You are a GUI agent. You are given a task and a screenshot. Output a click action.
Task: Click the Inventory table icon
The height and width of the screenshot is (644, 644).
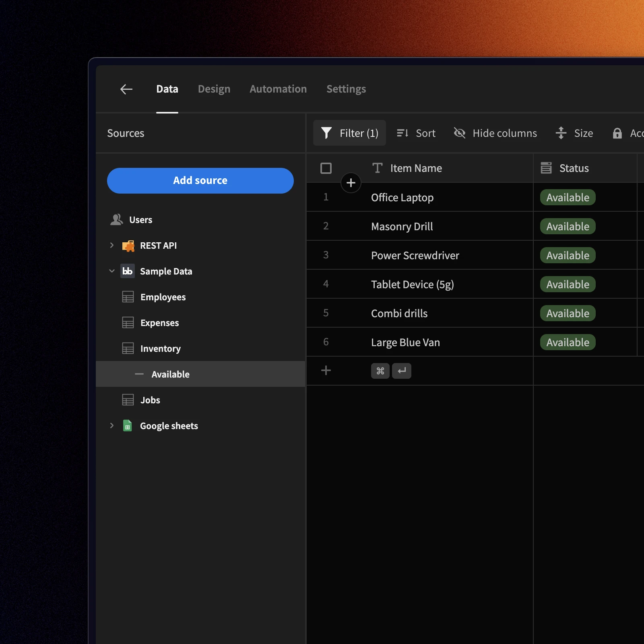click(128, 349)
